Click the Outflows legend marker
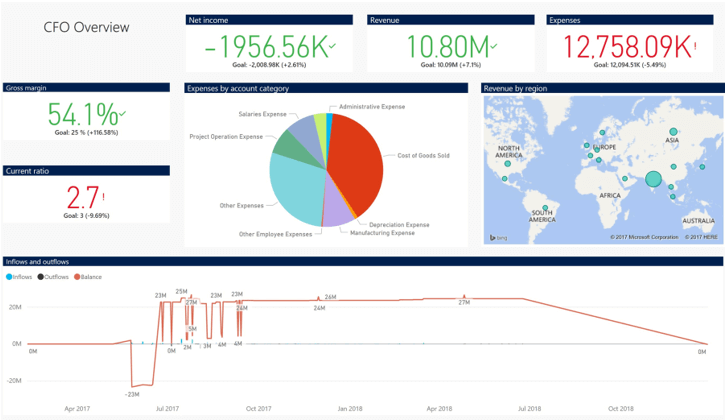The width and height of the screenshot is (726, 420). 41,277
